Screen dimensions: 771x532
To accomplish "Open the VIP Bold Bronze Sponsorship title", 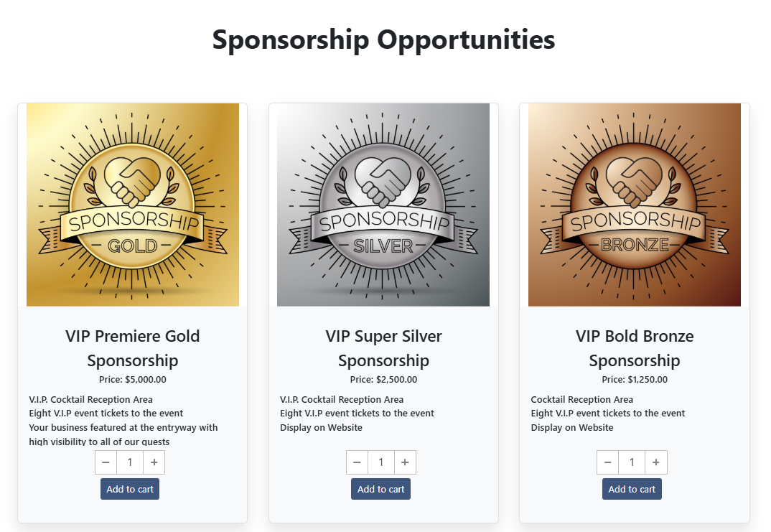I will [x=634, y=348].
